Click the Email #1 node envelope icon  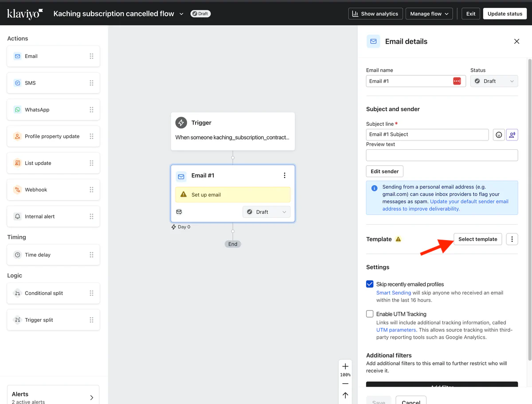(x=181, y=176)
